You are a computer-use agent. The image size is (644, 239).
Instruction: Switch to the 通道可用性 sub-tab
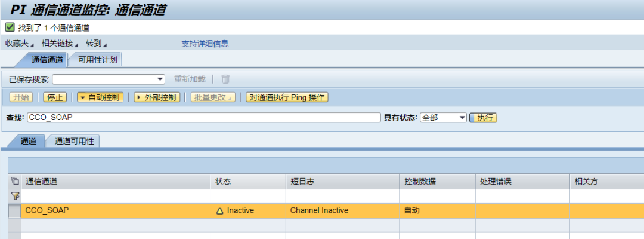click(x=75, y=141)
